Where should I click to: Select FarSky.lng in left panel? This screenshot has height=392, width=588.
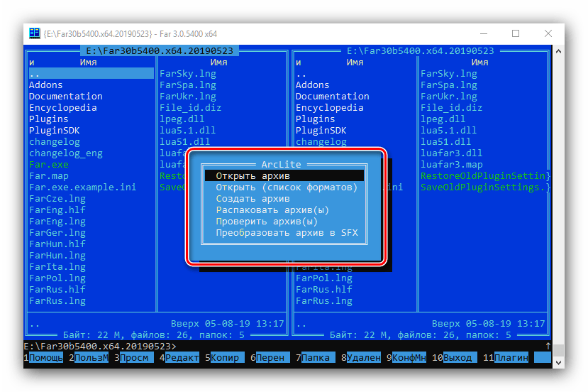[188, 74]
